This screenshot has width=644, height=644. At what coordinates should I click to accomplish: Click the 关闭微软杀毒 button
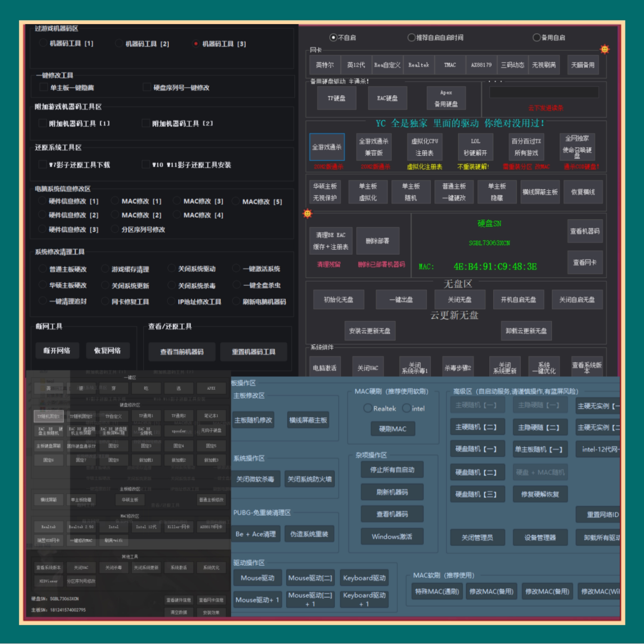255,479
